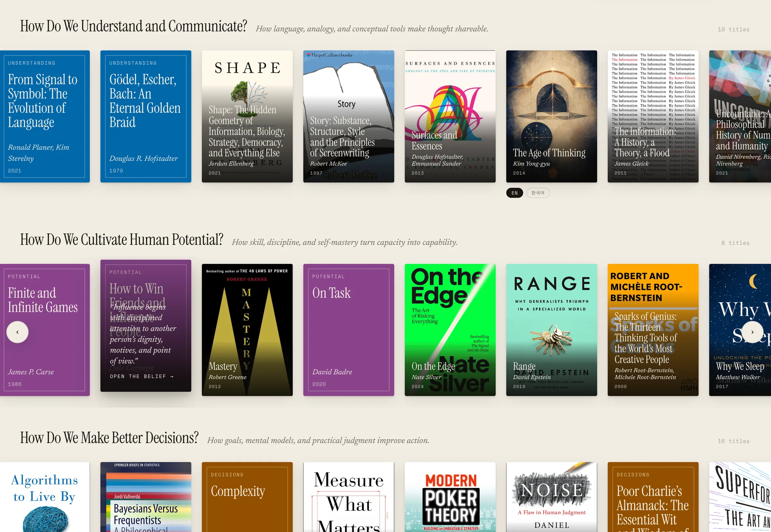Open Surfaces and Essences cover
The height and width of the screenshot is (532, 771).
pos(450,116)
